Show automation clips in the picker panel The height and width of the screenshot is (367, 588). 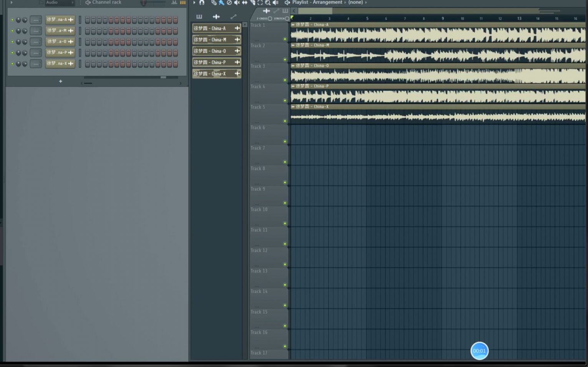233,17
